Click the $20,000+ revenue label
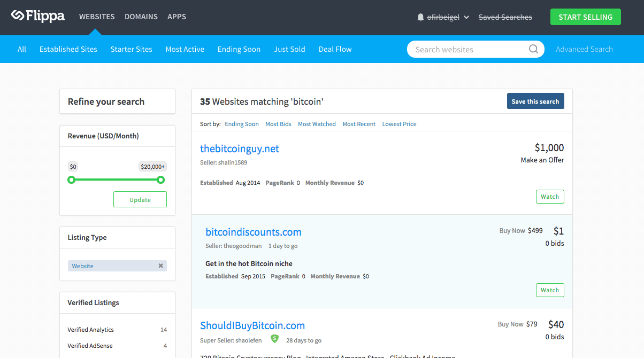The image size is (644, 358). coord(153,167)
